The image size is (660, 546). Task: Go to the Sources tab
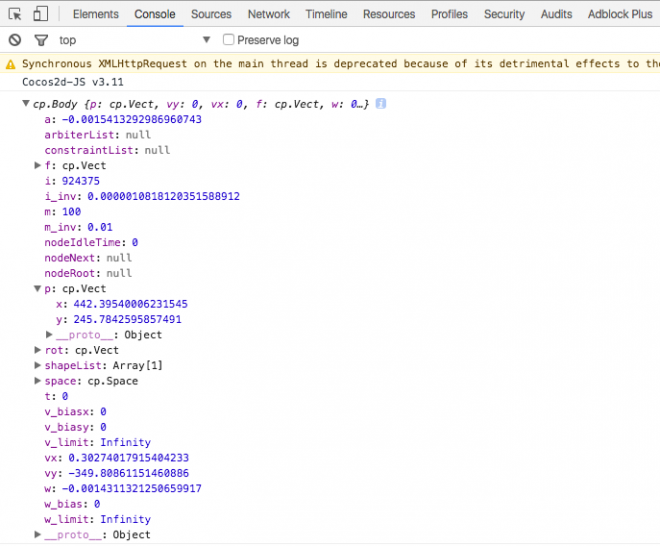[211, 14]
